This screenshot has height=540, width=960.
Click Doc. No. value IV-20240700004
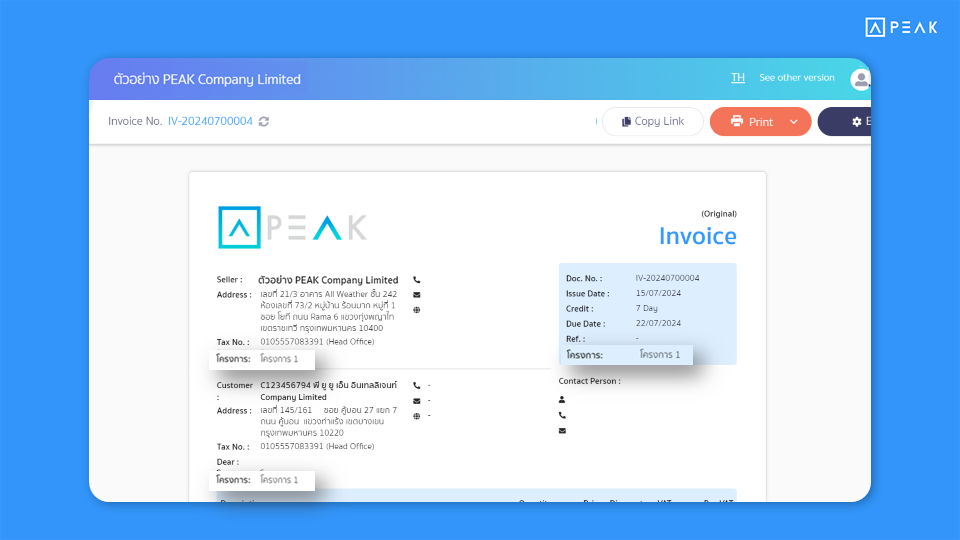coord(667,278)
